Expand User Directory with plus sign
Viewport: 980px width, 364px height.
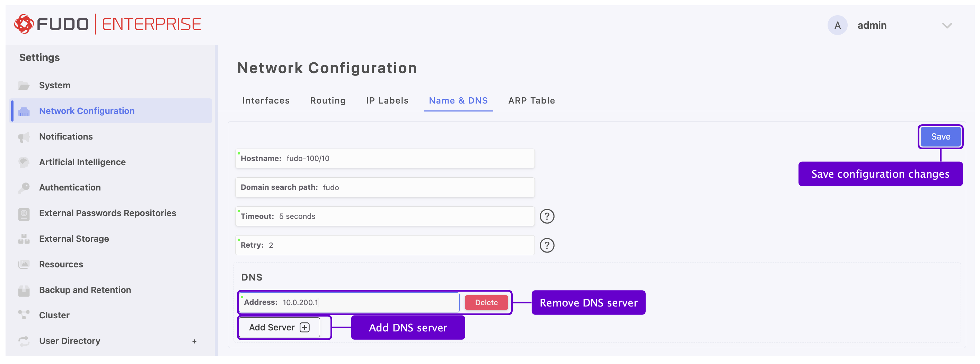194,341
